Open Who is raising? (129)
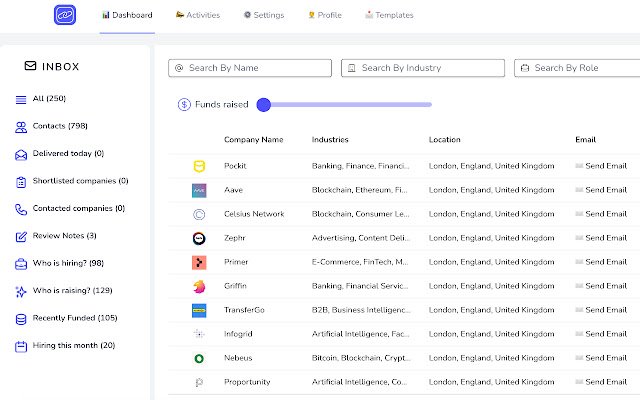 [x=72, y=290]
